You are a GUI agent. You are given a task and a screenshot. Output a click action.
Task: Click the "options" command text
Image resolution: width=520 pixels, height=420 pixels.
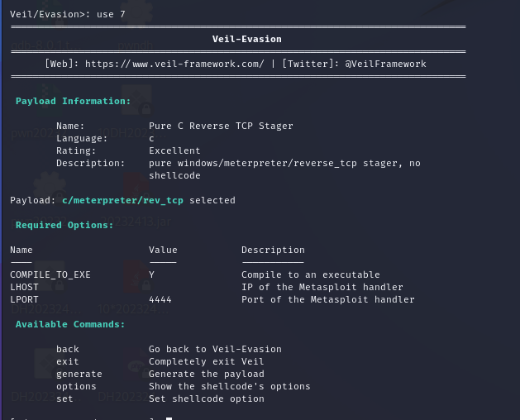tap(76, 386)
